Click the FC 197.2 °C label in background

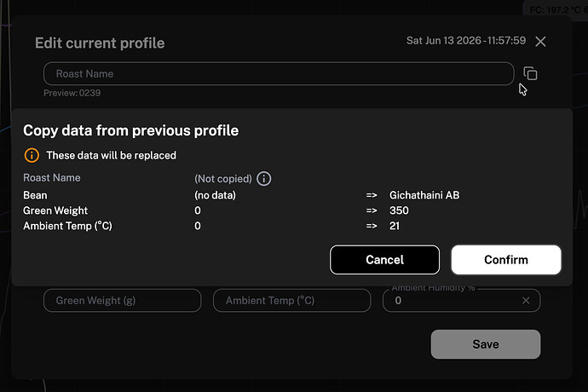pyautogui.click(x=558, y=9)
